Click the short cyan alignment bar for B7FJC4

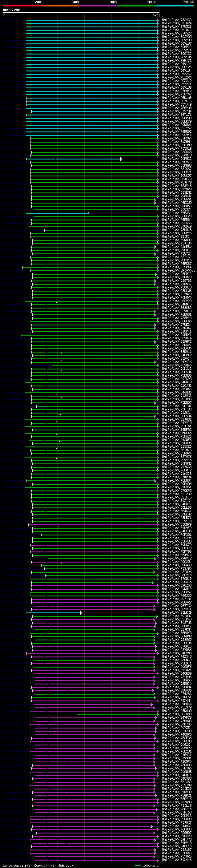(58, 213)
